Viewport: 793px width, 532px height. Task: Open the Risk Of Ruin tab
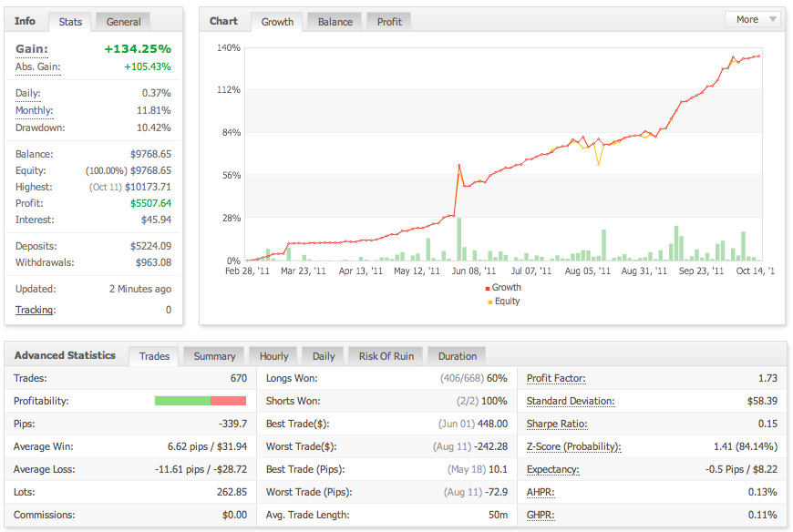coord(386,356)
